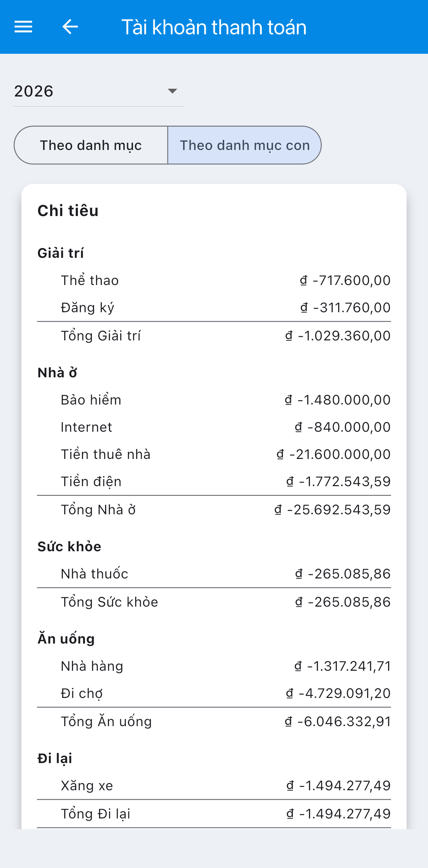Open the hamburger navigation menu
The width and height of the screenshot is (428, 868).
point(23,27)
